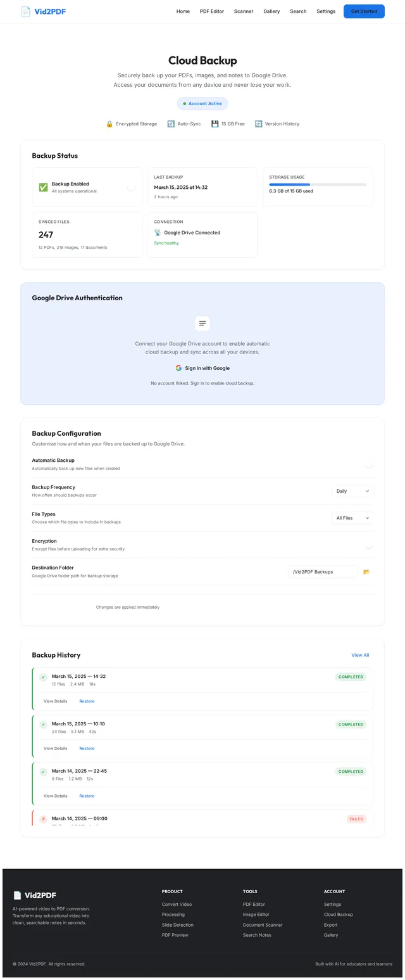Open the File Types All Files dropdown

tap(352, 518)
